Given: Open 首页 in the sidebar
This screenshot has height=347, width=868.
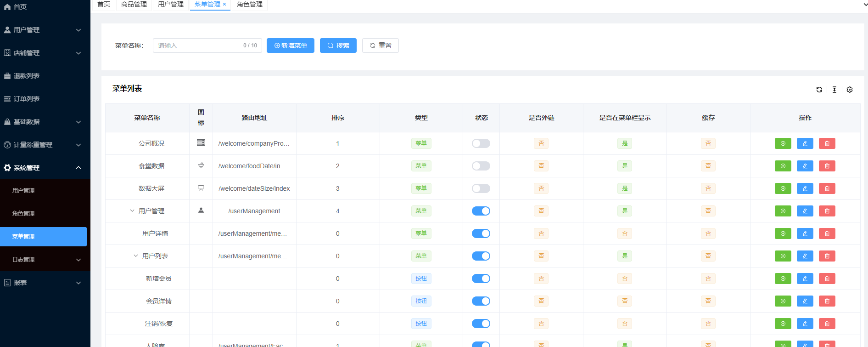Looking at the screenshot, I should coord(45,7).
